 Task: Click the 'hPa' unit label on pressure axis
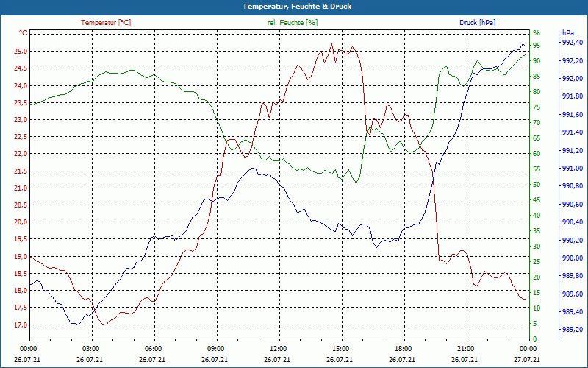(567, 33)
